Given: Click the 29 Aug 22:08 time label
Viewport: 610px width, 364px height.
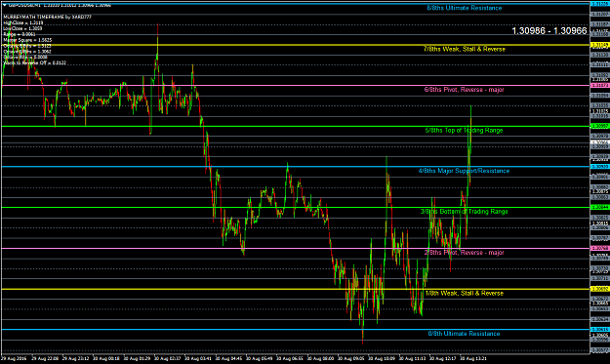Looking at the screenshot, I should click(45, 358).
